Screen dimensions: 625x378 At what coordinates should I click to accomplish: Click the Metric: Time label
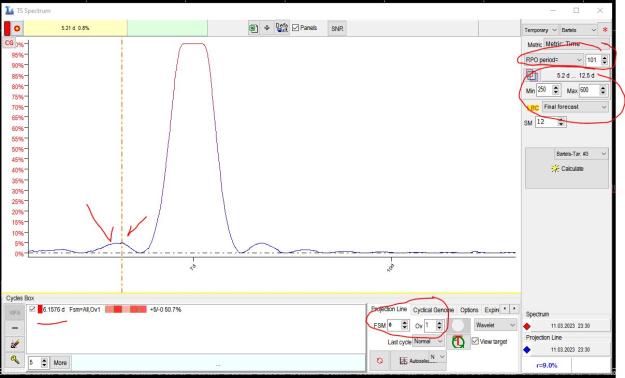click(562, 44)
